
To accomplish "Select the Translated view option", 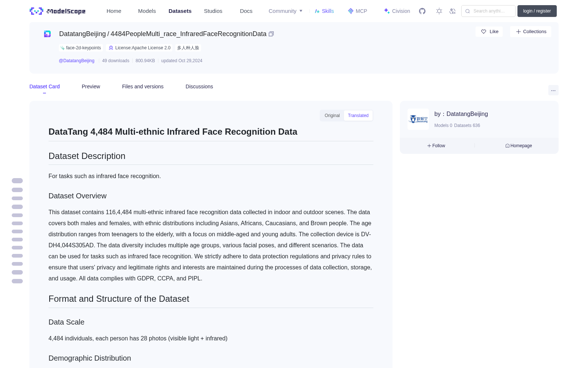I will (358, 116).
